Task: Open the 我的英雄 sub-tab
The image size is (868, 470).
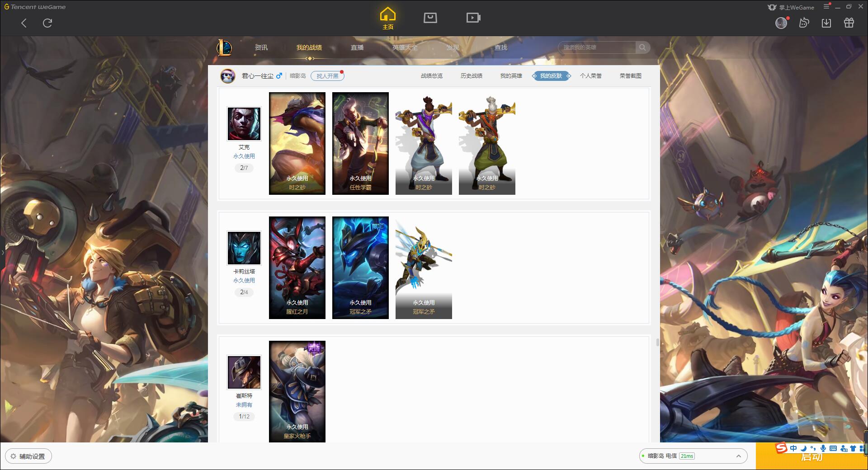Action: [x=511, y=76]
